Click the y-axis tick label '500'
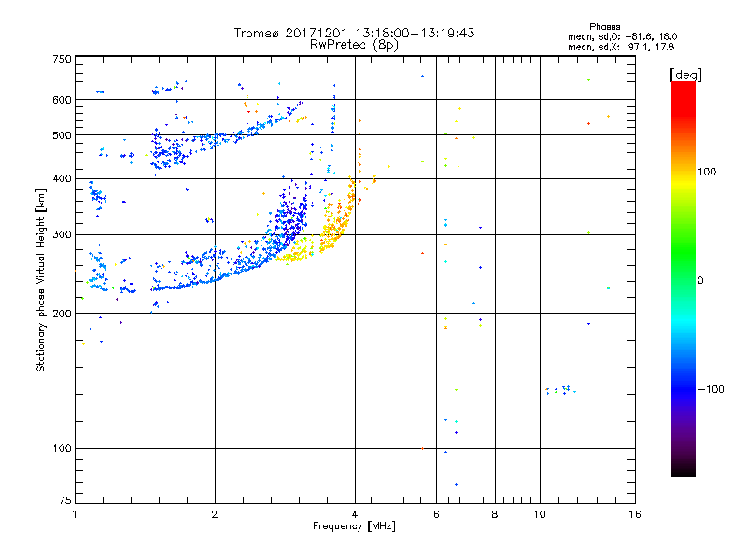Image resolution: width=747 pixels, height=560 pixels. point(62,135)
